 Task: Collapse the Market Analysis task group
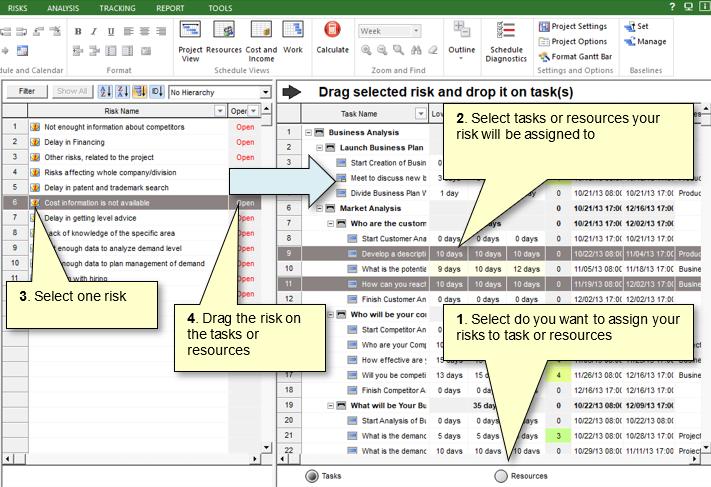tap(319, 208)
